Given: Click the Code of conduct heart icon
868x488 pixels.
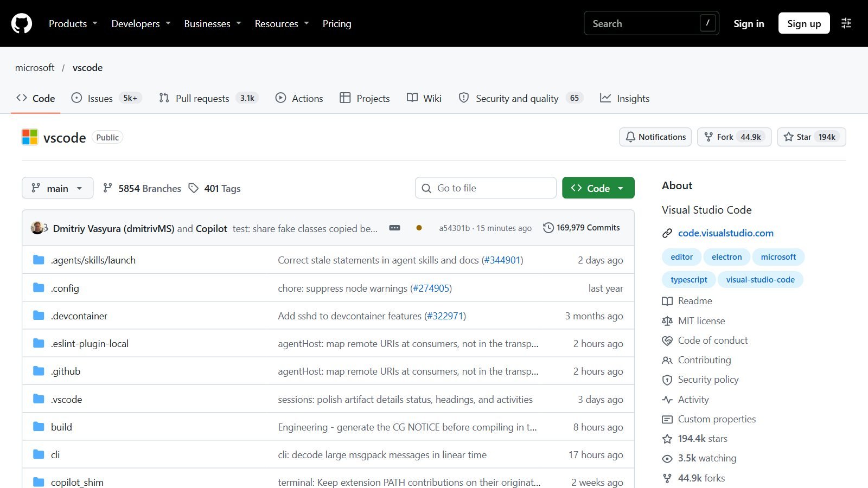Looking at the screenshot, I should click(x=667, y=341).
